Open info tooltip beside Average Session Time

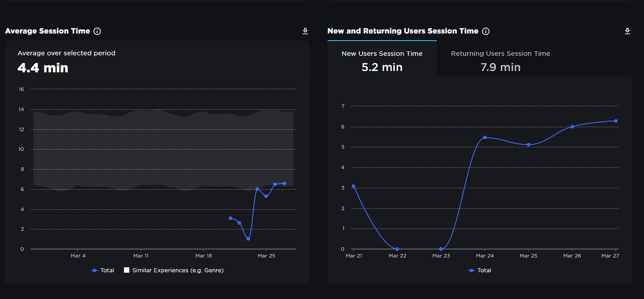pyautogui.click(x=97, y=31)
